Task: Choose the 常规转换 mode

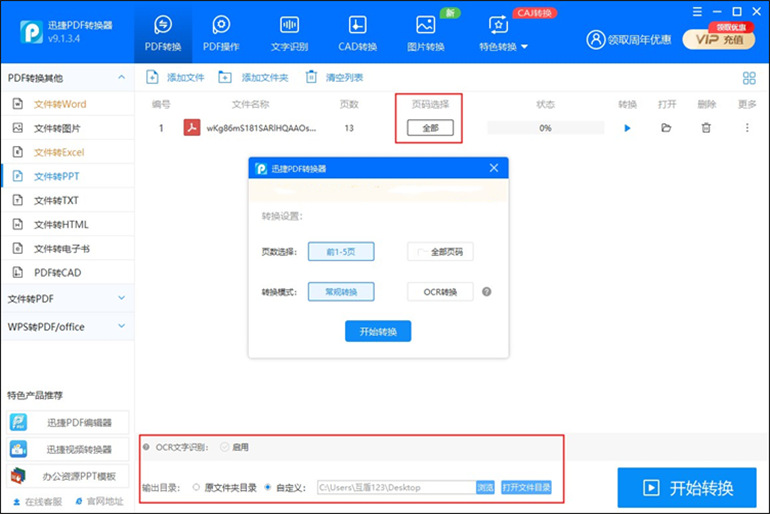Action: click(x=341, y=292)
